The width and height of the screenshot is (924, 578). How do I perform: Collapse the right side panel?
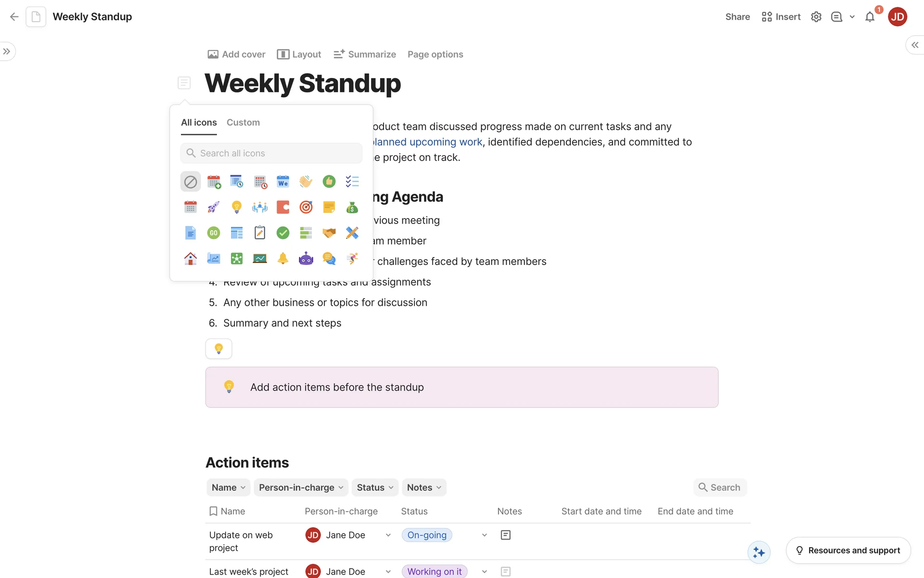(915, 45)
